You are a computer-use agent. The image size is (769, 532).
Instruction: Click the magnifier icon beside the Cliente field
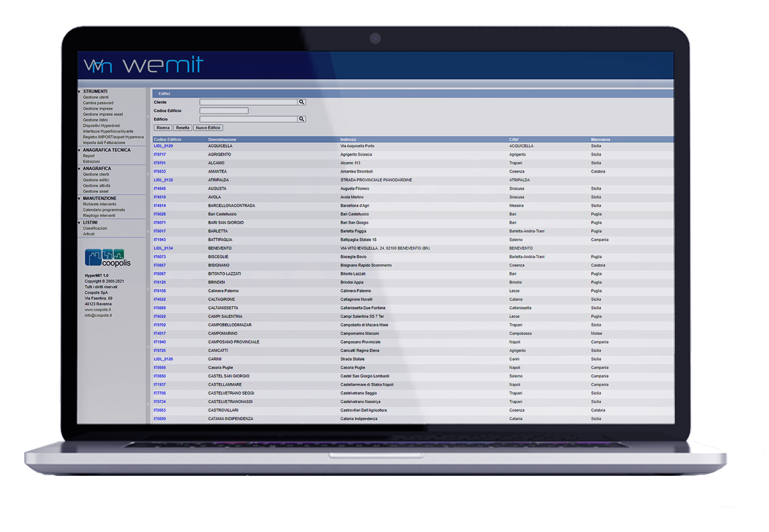(x=301, y=102)
